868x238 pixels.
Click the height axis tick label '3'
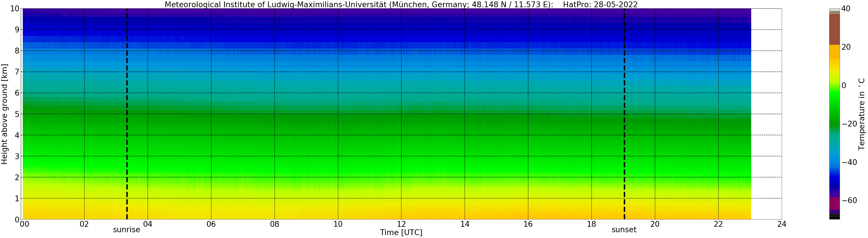coord(17,156)
